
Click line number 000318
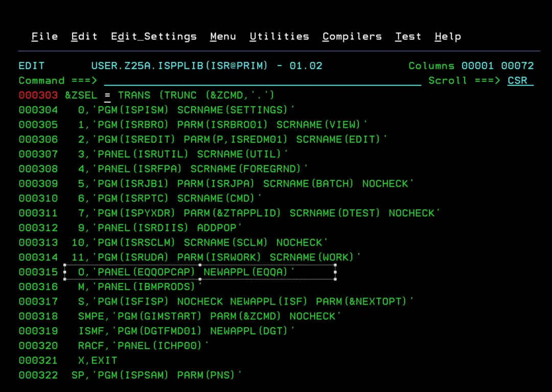coord(38,316)
